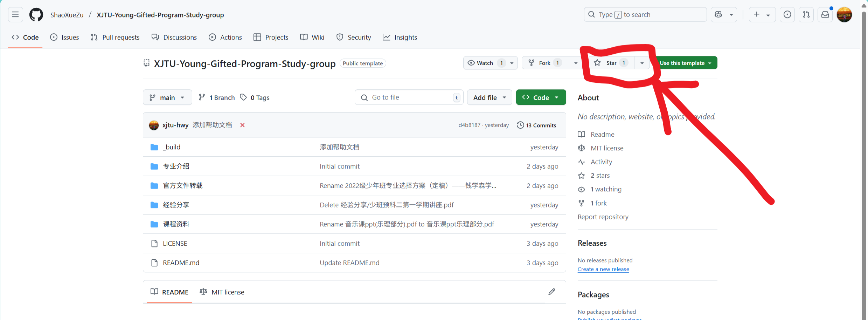Open the green Code clone dropdown
Viewport: 868px width, 320px height.
541,97
